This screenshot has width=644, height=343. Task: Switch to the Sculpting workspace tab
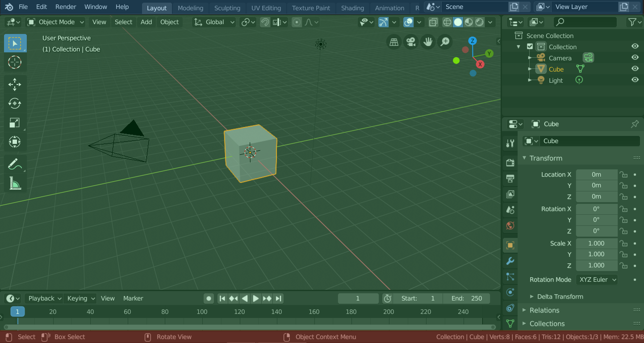(x=227, y=8)
